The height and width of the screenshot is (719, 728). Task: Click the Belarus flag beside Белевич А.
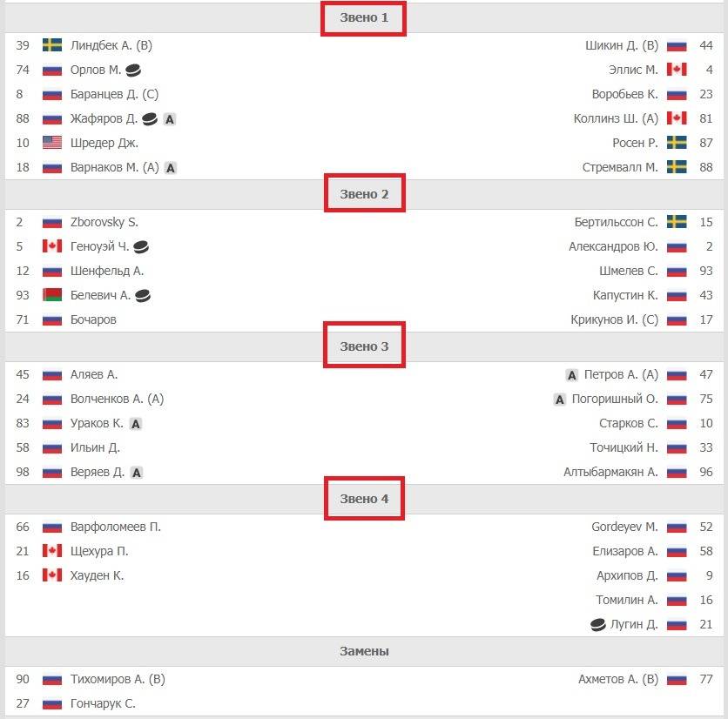[51, 295]
